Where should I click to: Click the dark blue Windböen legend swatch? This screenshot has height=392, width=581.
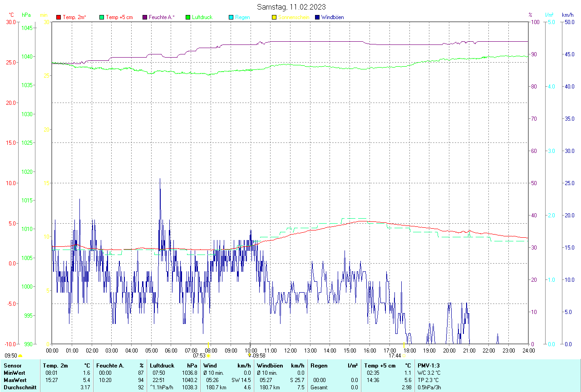[317, 17]
